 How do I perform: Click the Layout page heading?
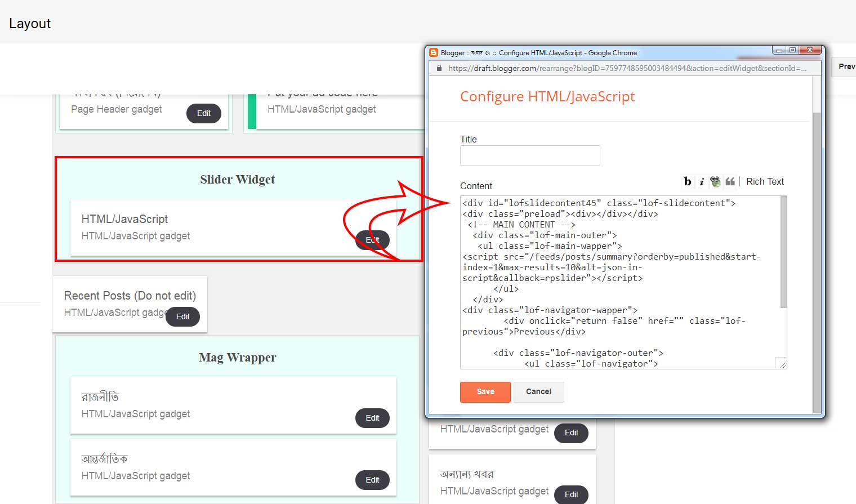coord(30,24)
